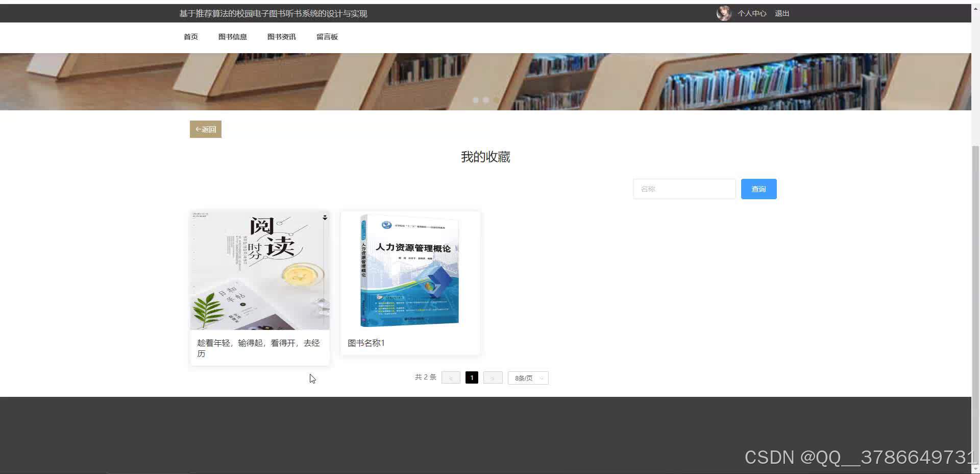Click the ←返回 back button
Viewport: 980px width, 474px height.
click(205, 129)
